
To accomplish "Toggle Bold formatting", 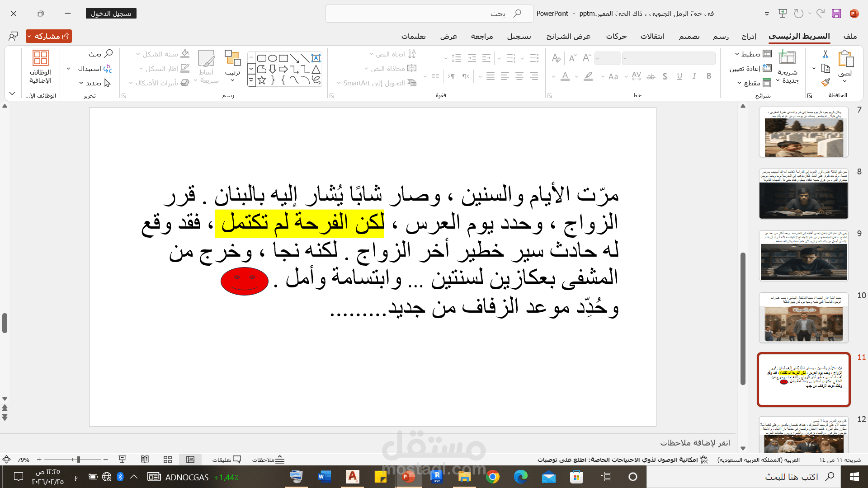I will 709,76.
